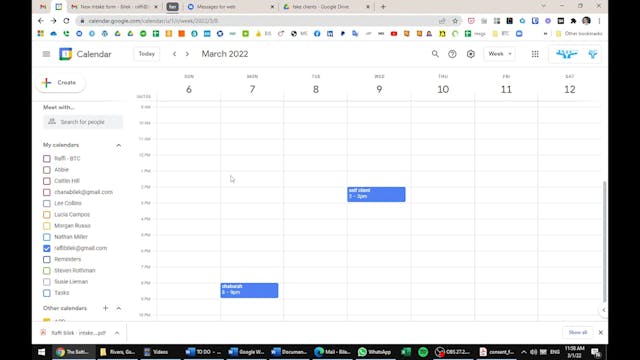Toggle Raffi - BTC calendar checkbox
The height and width of the screenshot is (360, 640).
[x=47, y=159]
